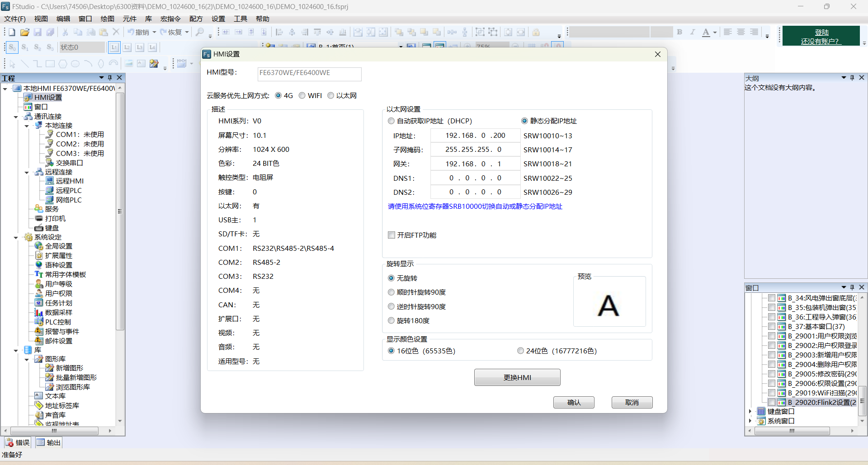Click the New file icon in toolbar
The height and width of the screenshot is (465, 868).
point(12,32)
